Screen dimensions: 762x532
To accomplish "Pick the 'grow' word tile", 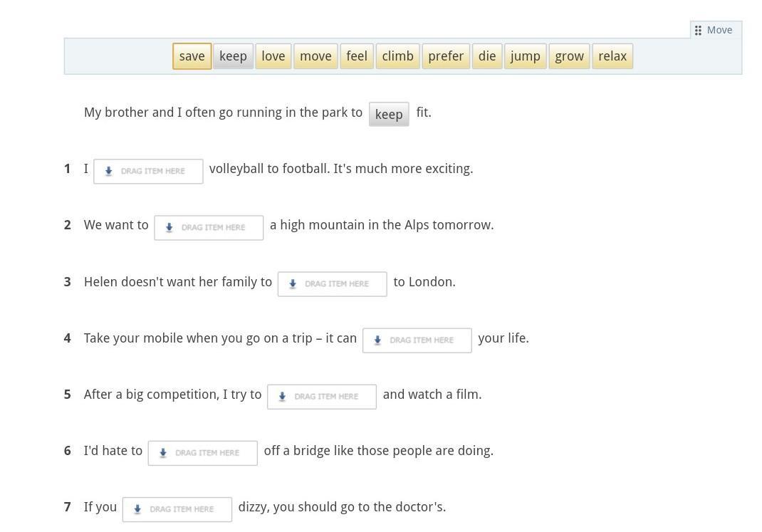I will point(569,56).
